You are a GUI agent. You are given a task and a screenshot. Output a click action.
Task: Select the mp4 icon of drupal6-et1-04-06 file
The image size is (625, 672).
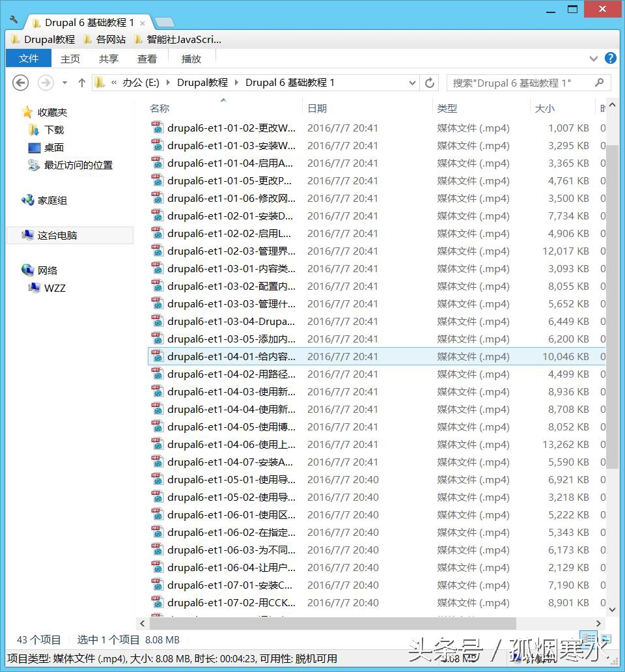point(157,444)
